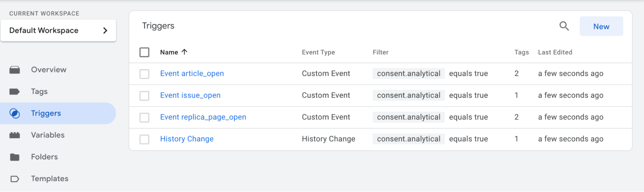Create a New trigger

point(601,26)
